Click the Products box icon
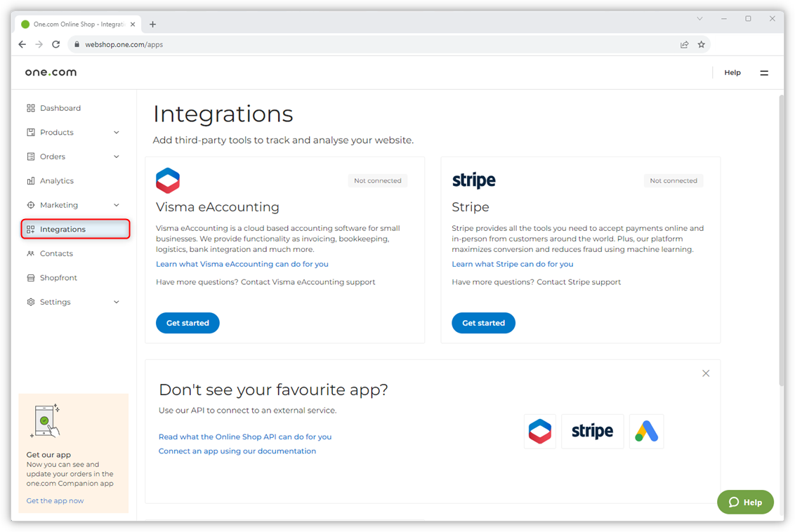795x532 pixels. pos(31,132)
